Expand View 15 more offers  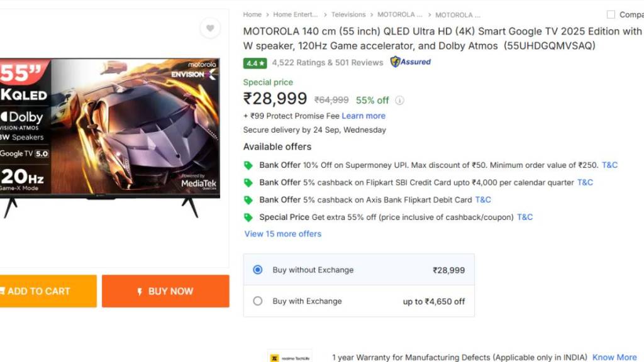click(283, 234)
